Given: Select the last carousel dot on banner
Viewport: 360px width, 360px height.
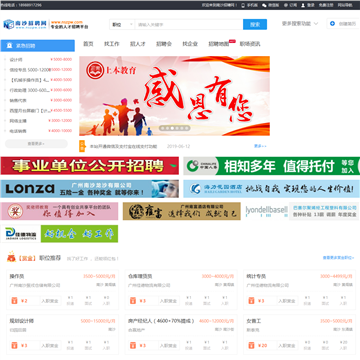Looking at the screenshot, I should tap(187, 128).
